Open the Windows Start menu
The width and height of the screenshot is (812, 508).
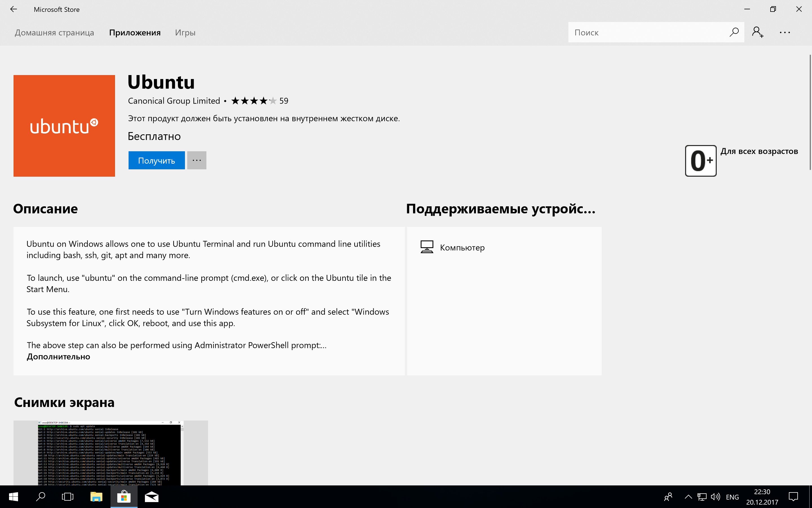click(14, 497)
